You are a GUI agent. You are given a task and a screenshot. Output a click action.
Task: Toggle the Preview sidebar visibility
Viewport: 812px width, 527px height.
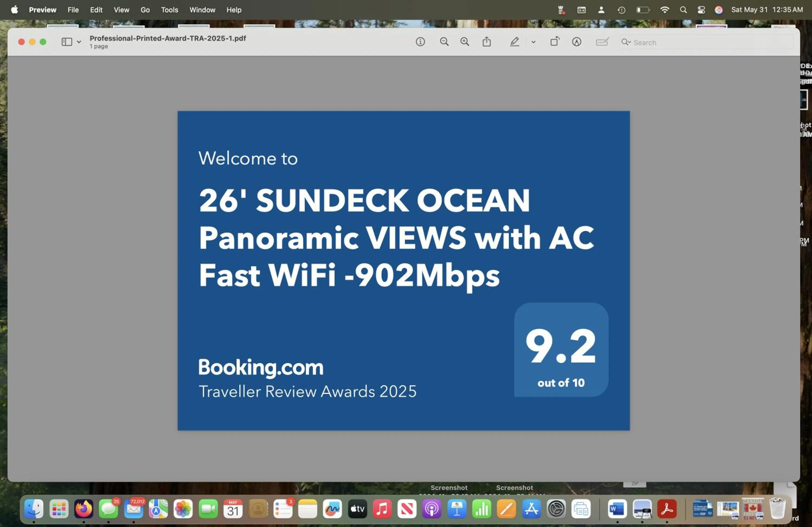pos(67,42)
